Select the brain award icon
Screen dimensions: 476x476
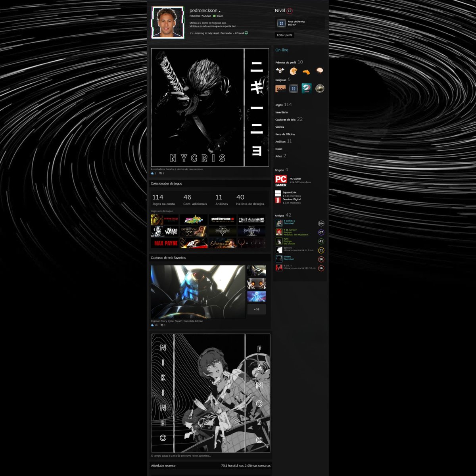pos(319,71)
